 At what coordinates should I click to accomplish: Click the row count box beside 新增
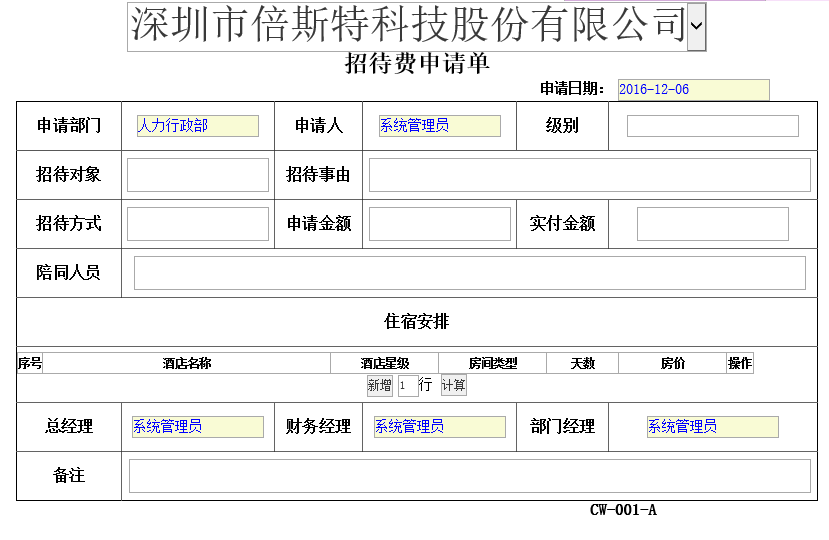click(408, 386)
